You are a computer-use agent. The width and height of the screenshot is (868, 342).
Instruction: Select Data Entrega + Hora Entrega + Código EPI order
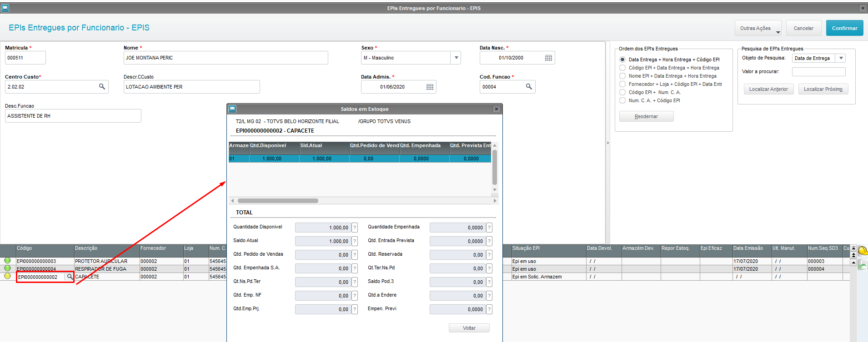tap(622, 59)
